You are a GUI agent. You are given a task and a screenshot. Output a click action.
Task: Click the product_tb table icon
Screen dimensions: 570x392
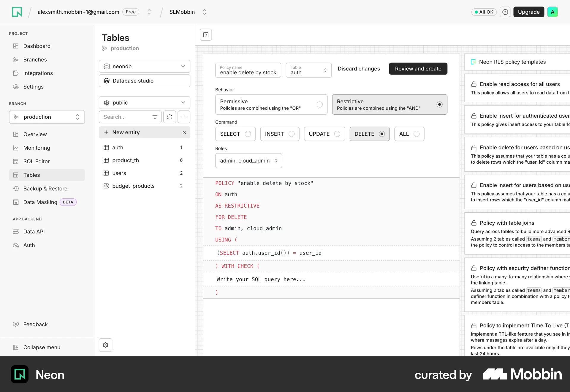coord(106,160)
